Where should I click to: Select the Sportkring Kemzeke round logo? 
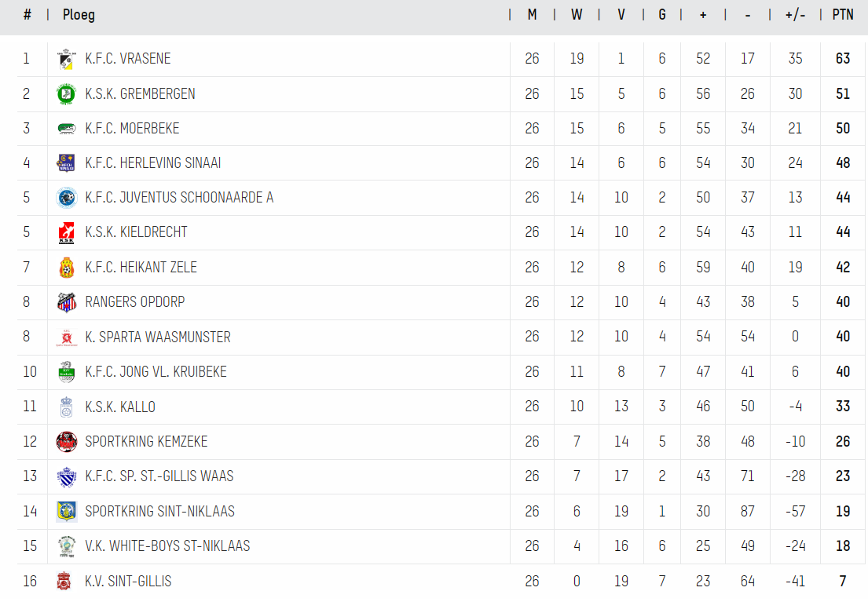pyautogui.click(x=67, y=442)
